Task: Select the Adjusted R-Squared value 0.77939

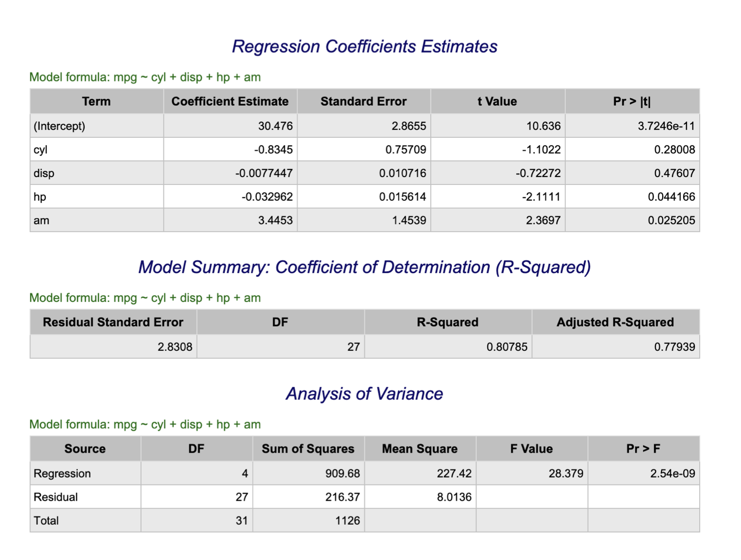Action: point(674,347)
